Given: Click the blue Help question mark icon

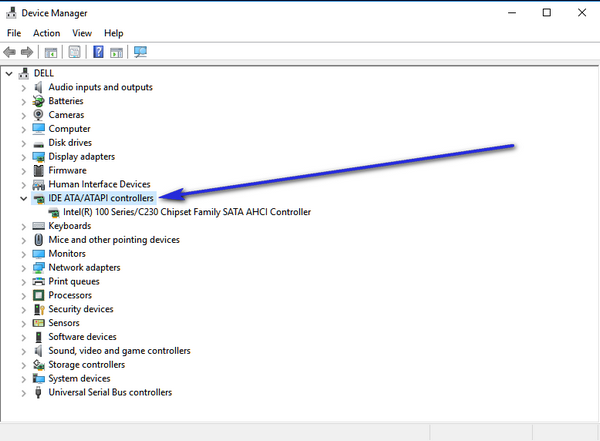Looking at the screenshot, I should tap(98, 52).
